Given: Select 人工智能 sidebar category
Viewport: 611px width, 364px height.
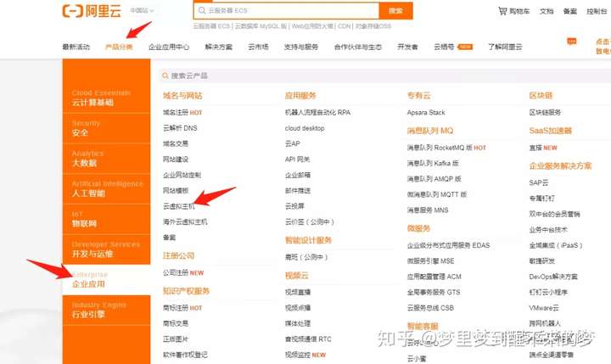Looking at the screenshot, I should (106, 189).
